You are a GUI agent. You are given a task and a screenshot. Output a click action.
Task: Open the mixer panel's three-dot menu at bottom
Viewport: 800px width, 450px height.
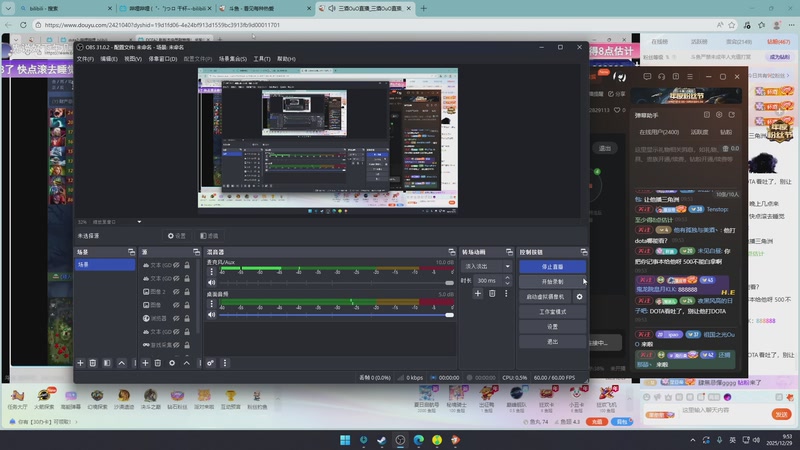tap(225, 363)
